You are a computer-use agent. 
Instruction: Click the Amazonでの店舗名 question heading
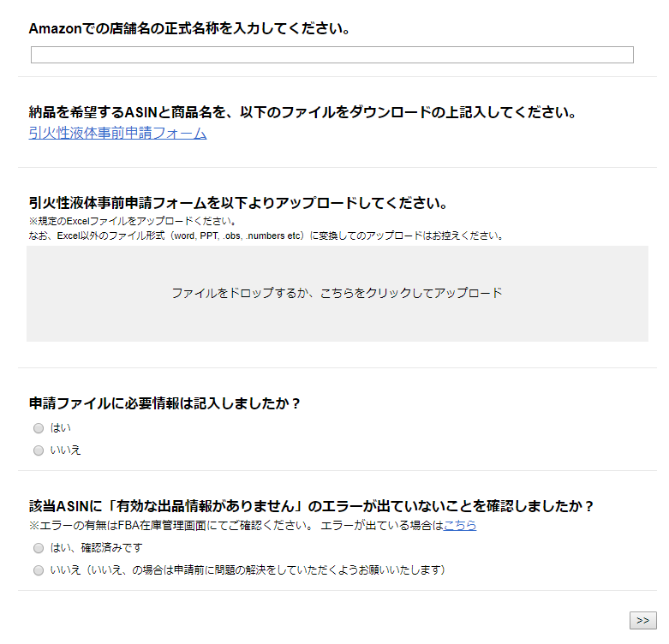point(189,28)
